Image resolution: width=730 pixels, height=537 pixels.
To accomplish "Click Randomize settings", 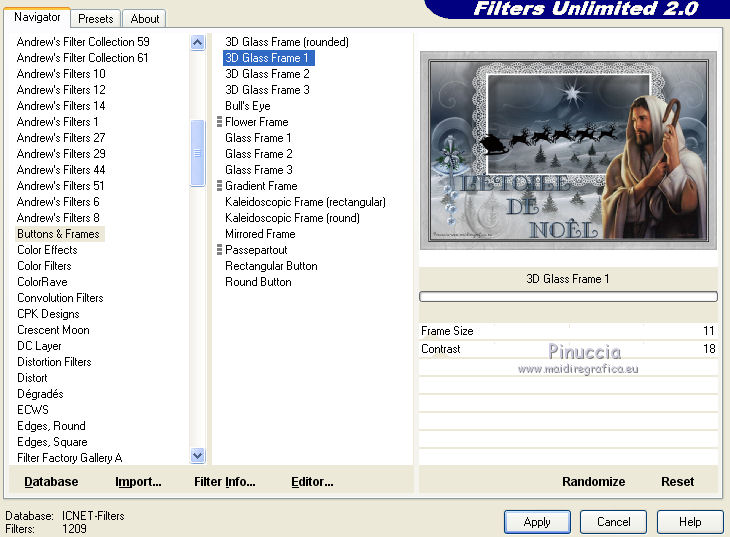I will click(594, 482).
